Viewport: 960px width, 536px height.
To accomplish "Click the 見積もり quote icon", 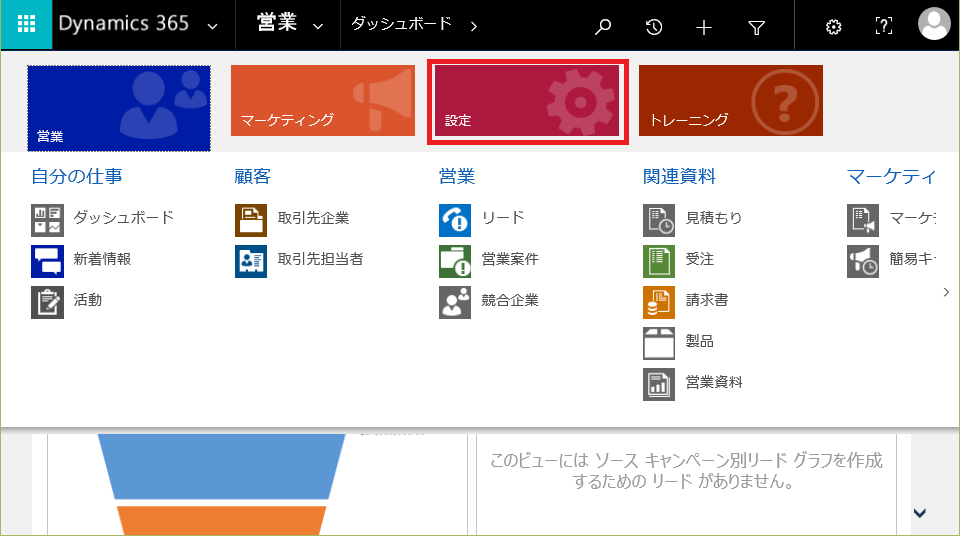I will coord(659,221).
